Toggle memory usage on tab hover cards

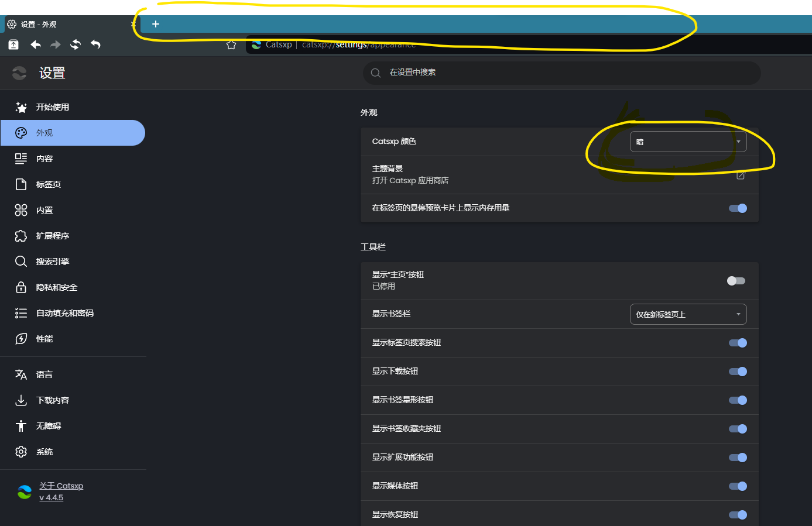pyautogui.click(x=738, y=208)
